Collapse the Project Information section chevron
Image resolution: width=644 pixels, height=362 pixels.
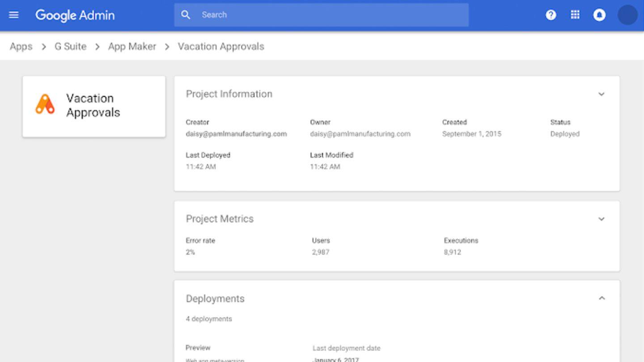click(x=602, y=94)
